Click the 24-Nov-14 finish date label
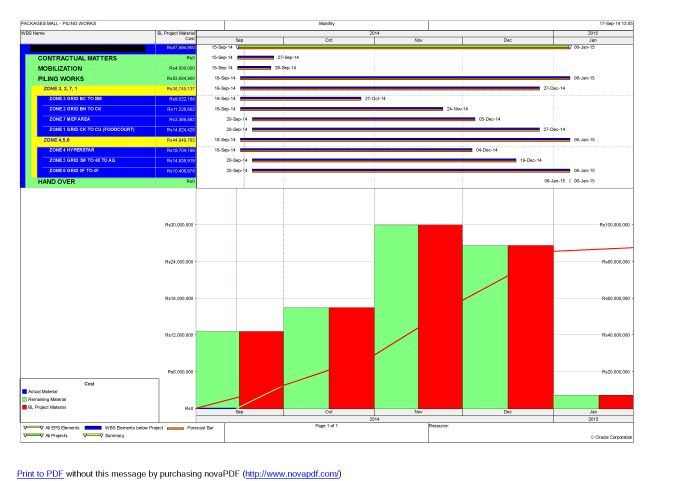 458,109
